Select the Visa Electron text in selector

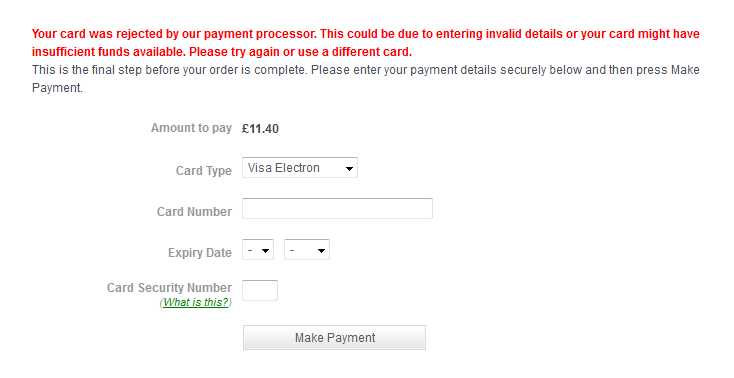click(284, 168)
